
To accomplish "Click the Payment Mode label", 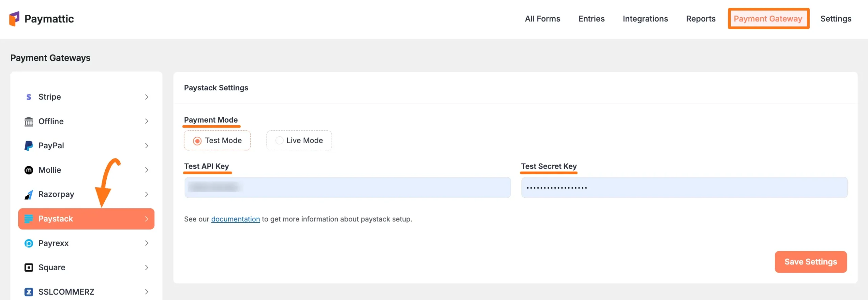I will 211,120.
